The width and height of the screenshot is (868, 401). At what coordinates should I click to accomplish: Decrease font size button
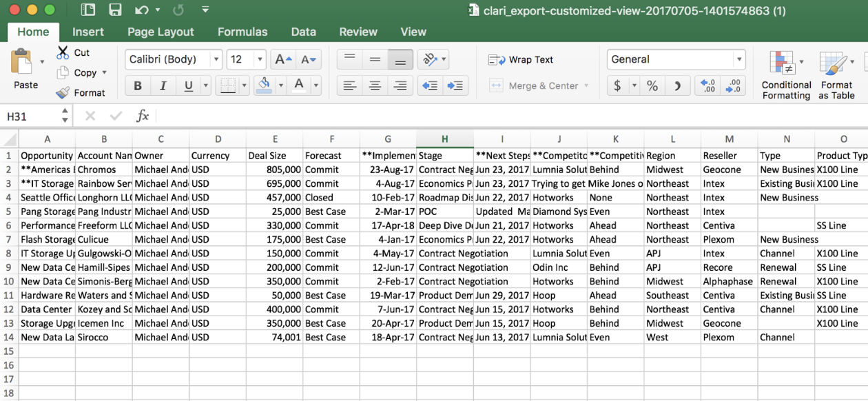click(x=308, y=59)
